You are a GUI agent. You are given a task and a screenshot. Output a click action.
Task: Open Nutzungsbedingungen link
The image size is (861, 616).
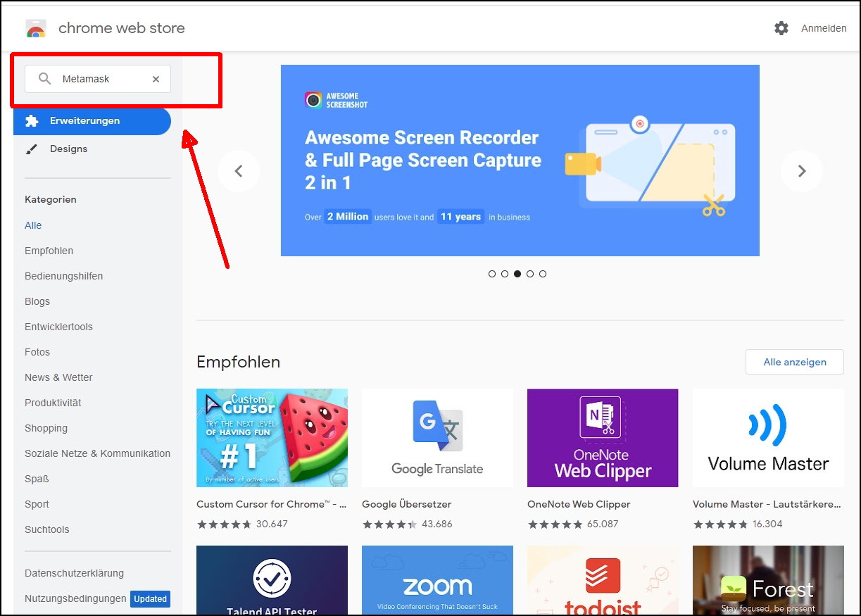(x=75, y=598)
